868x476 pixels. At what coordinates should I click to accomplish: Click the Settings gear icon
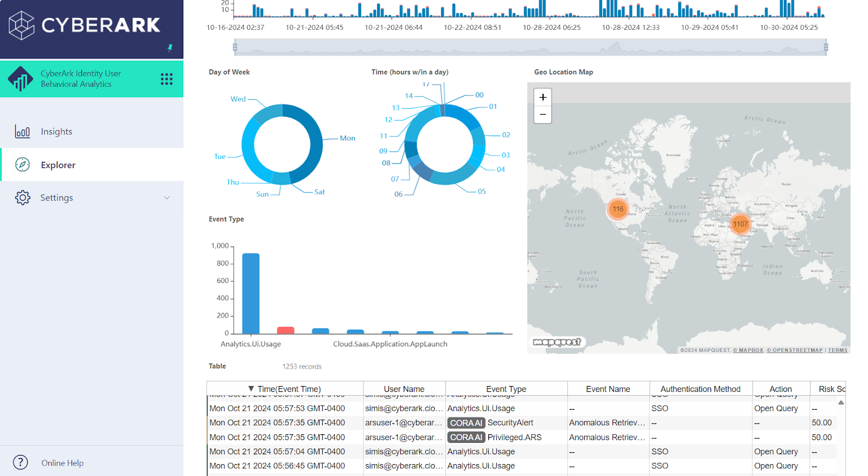[x=23, y=197]
